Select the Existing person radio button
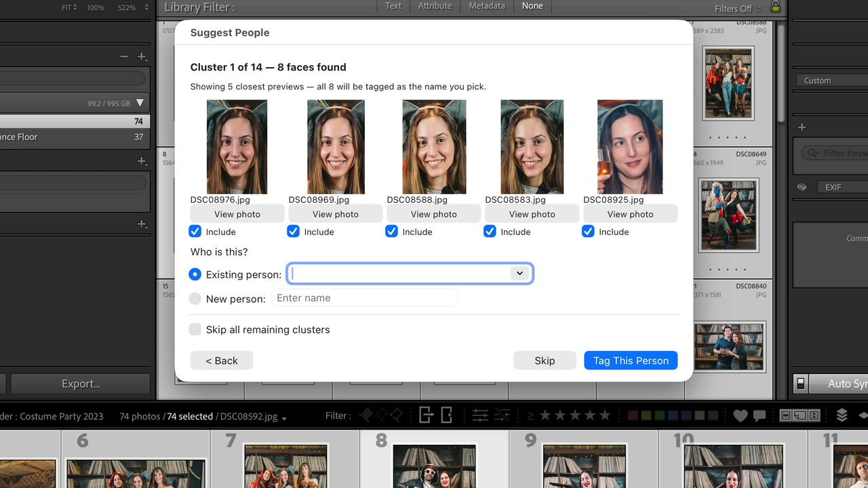 [195, 274]
